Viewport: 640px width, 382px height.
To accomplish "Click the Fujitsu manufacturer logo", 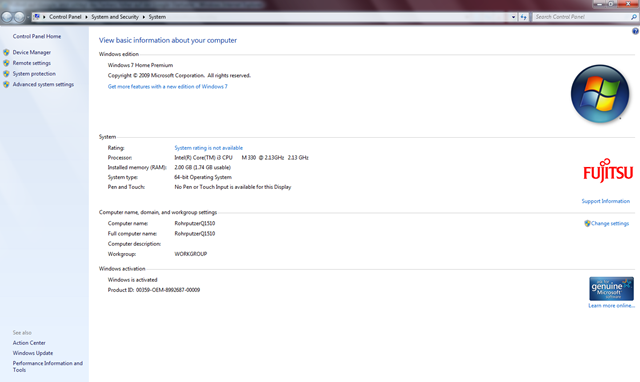I will pyautogui.click(x=608, y=171).
